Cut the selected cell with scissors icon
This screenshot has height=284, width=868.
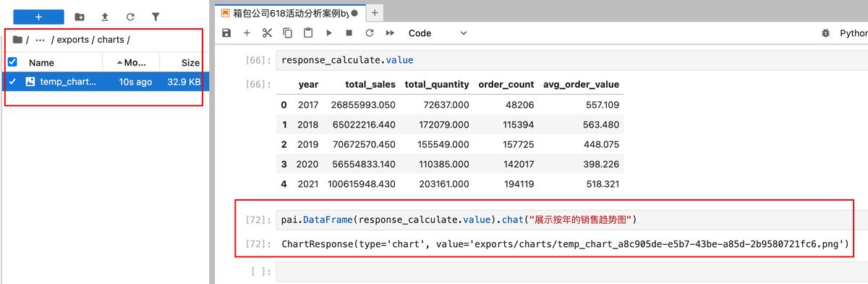coord(267,33)
